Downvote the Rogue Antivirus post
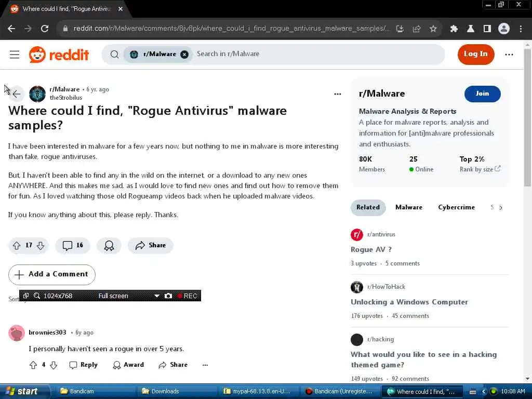 tap(41, 246)
